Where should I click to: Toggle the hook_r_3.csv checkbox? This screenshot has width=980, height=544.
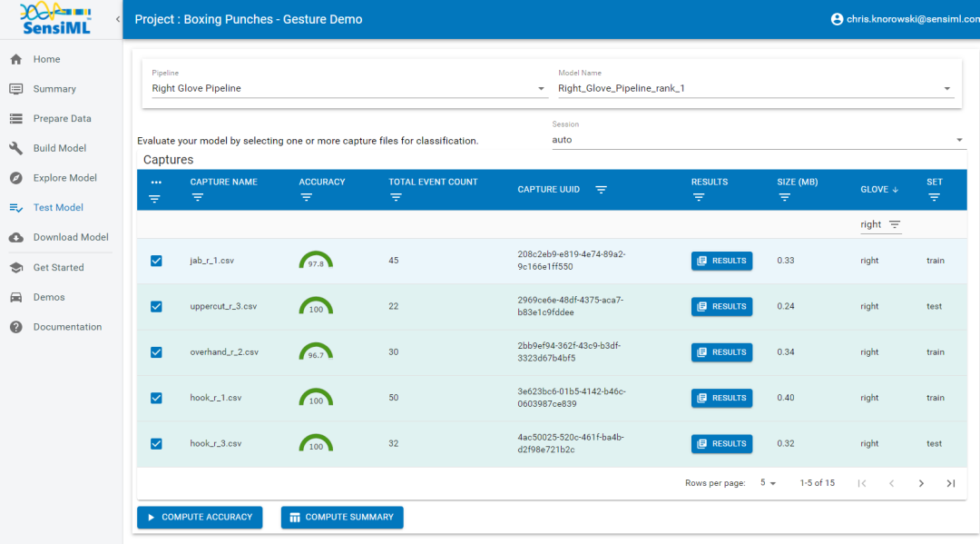click(156, 444)
